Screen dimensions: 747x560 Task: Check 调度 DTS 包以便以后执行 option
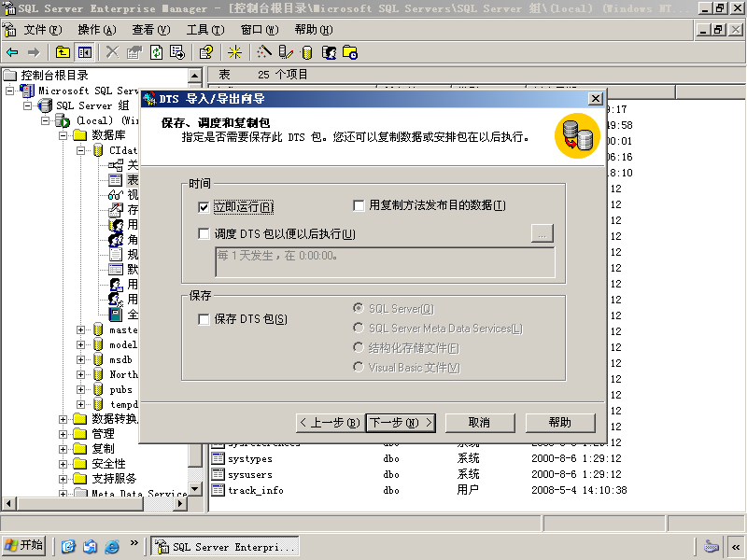pos(204,234)
